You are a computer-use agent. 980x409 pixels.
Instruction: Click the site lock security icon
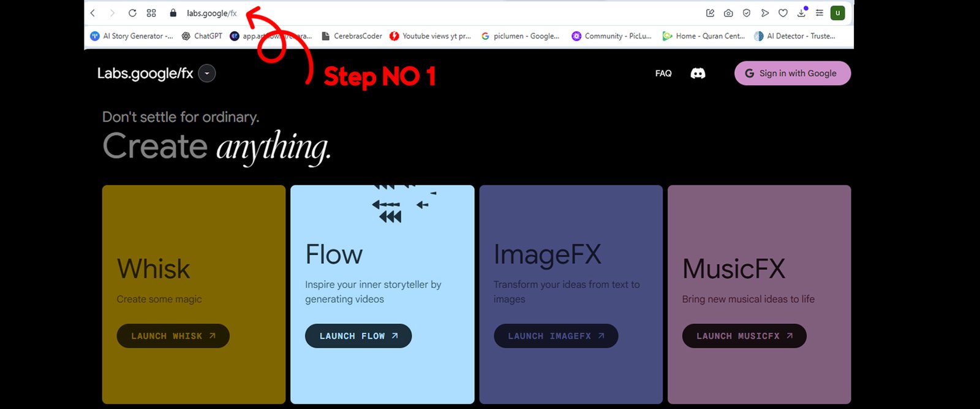pos(173,13)
